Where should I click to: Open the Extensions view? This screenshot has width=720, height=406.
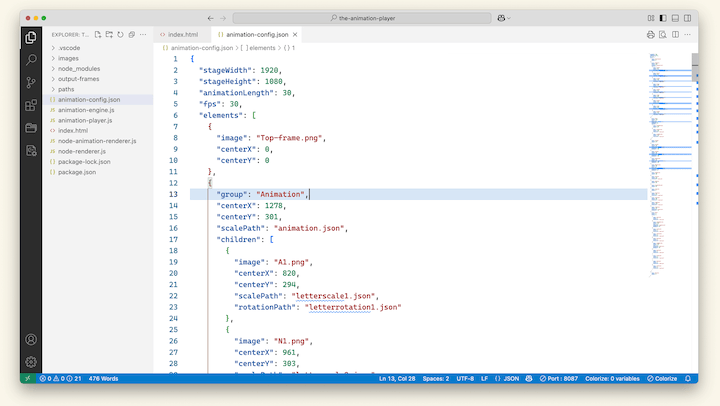(x=31, y=105)
